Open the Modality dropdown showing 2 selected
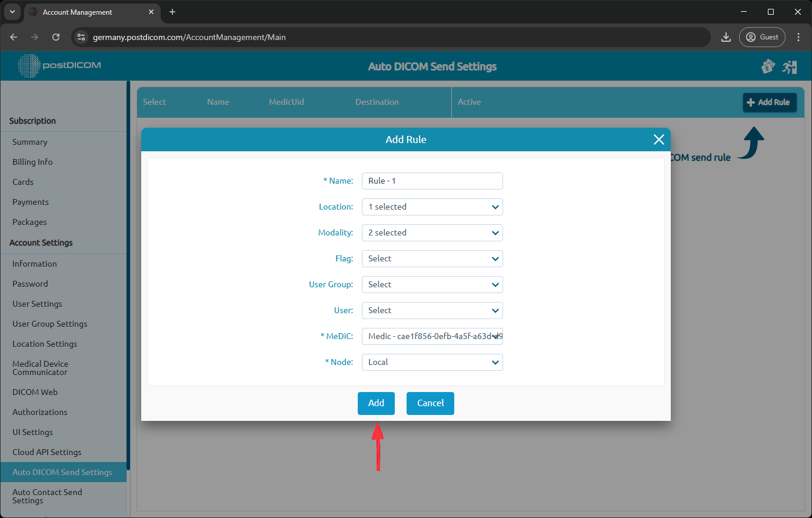 (432, 233)
